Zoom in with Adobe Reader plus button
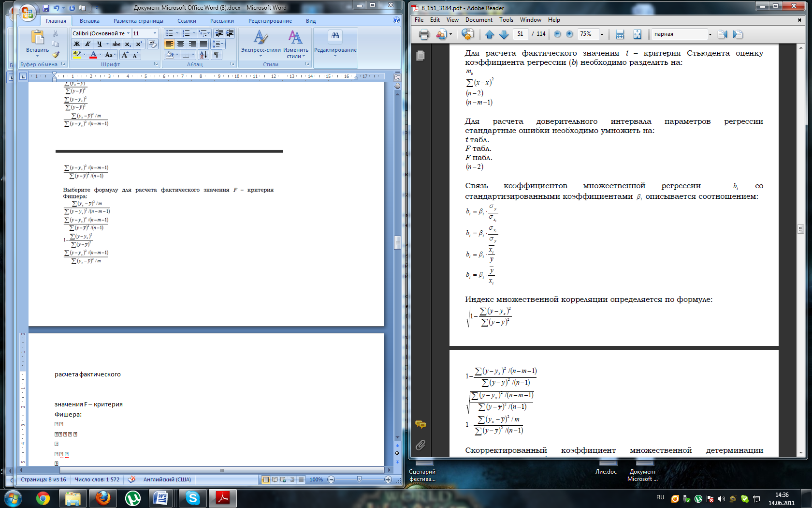The width and height of the screenshot is (812, 508). 569,34
